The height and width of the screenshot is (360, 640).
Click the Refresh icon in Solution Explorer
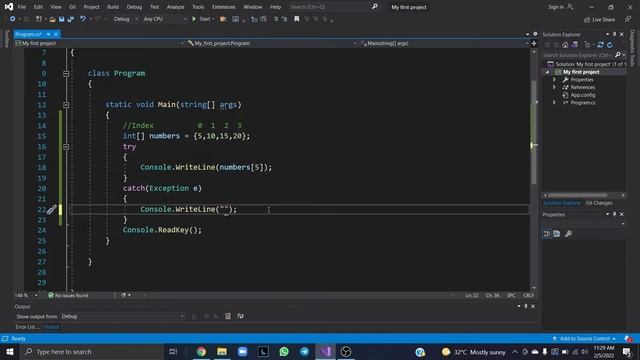[609, 45]
